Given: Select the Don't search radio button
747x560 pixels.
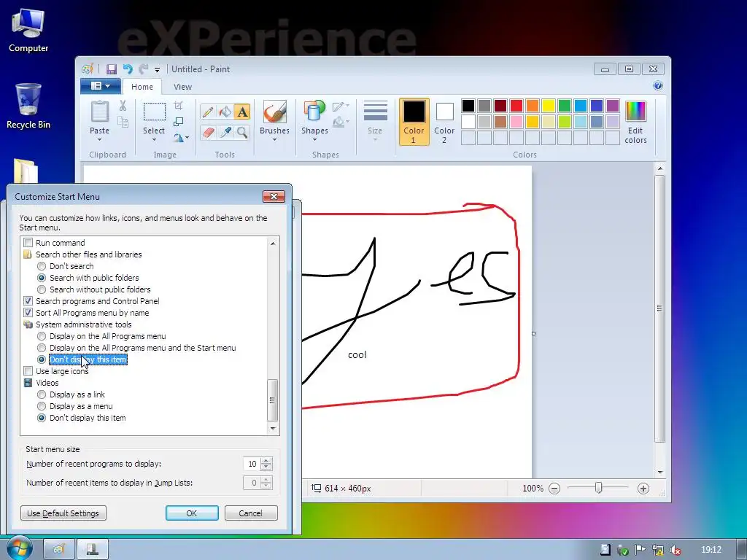Looking at the screenshot, I should tap(42, 266).
